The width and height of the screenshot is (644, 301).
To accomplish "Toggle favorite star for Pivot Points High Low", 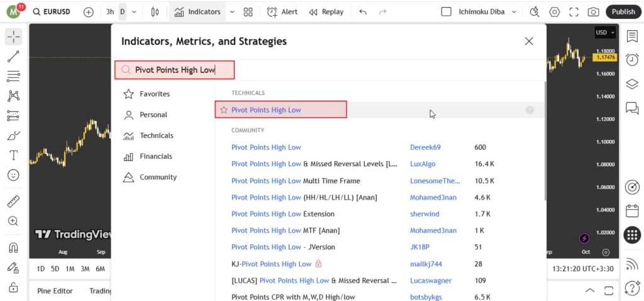I will 224,110.
